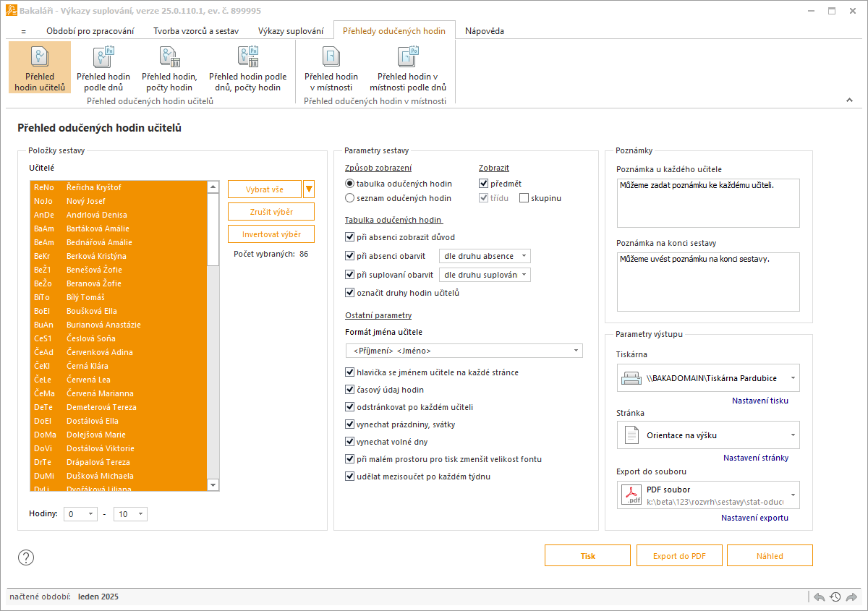
Task: Open dle druhu suplování dropdown
Action: [x=485, y=275]
